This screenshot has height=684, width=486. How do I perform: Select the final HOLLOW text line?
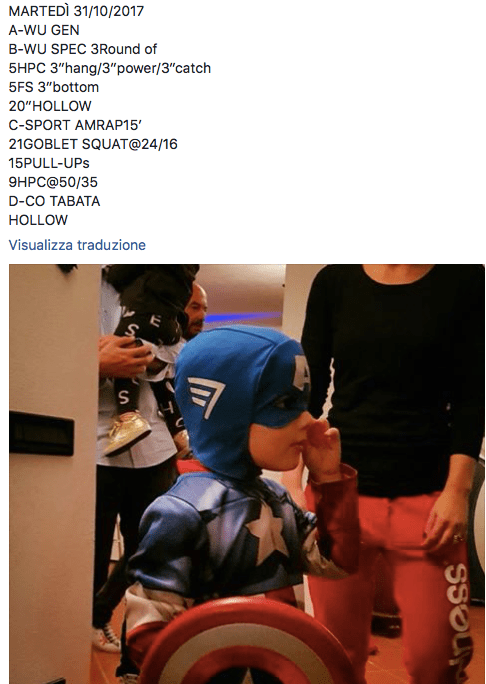(38, 220)
